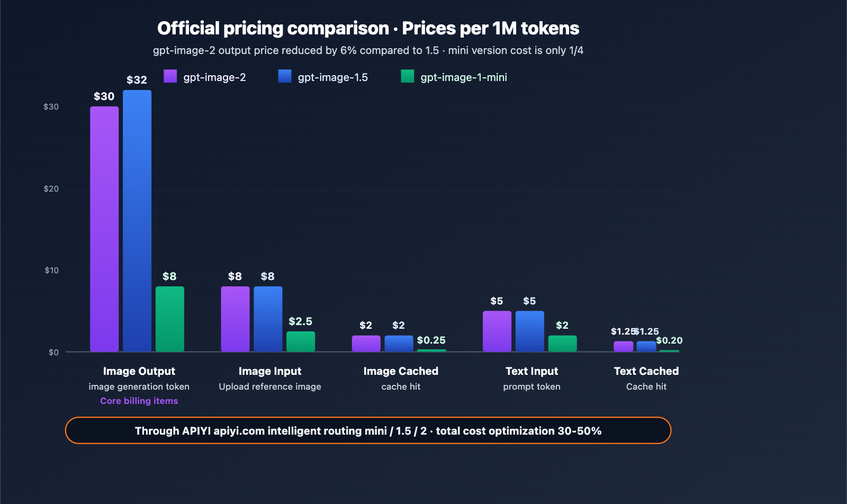847x504 pixels.
Task: Click the Image Input category label
Action: coord(270,371)
